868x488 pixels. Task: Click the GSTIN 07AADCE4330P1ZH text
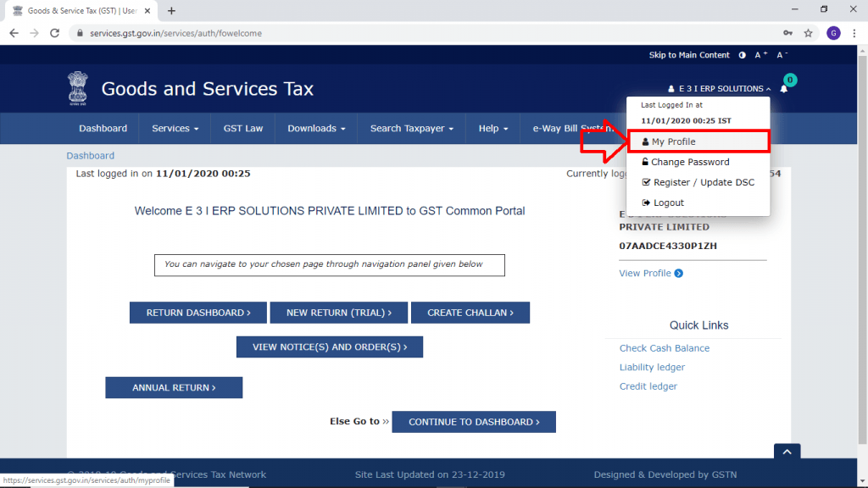point(668,246)
